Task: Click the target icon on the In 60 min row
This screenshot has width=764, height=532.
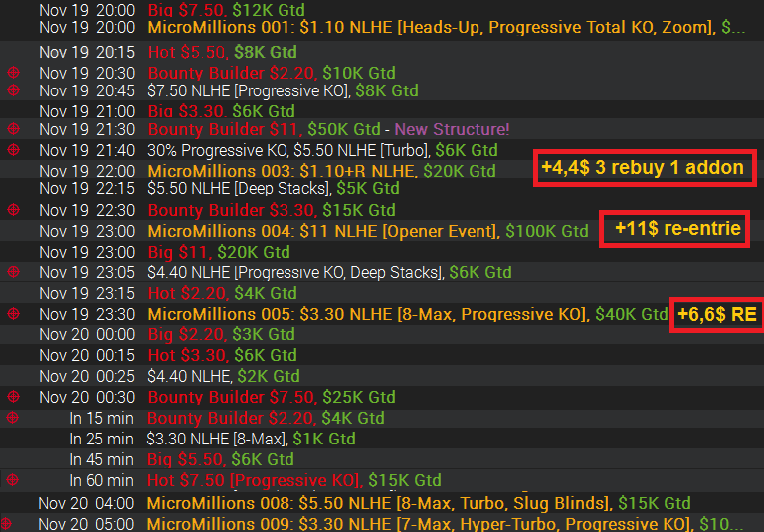Action: [13, 480]
